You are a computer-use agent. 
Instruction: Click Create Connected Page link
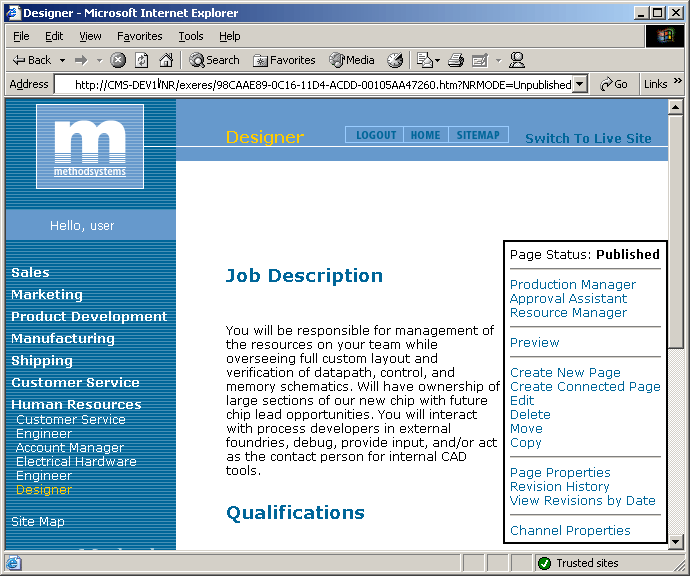point(585,387)
